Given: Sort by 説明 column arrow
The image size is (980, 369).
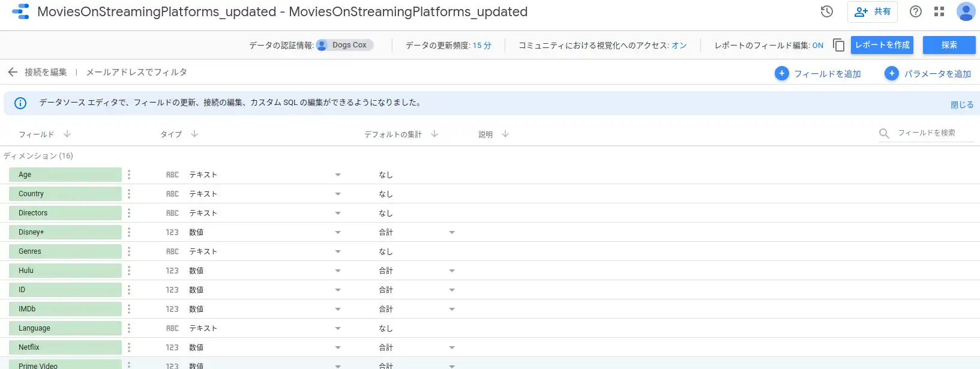Looking at the screenshot, I should [x=505, y=134].
